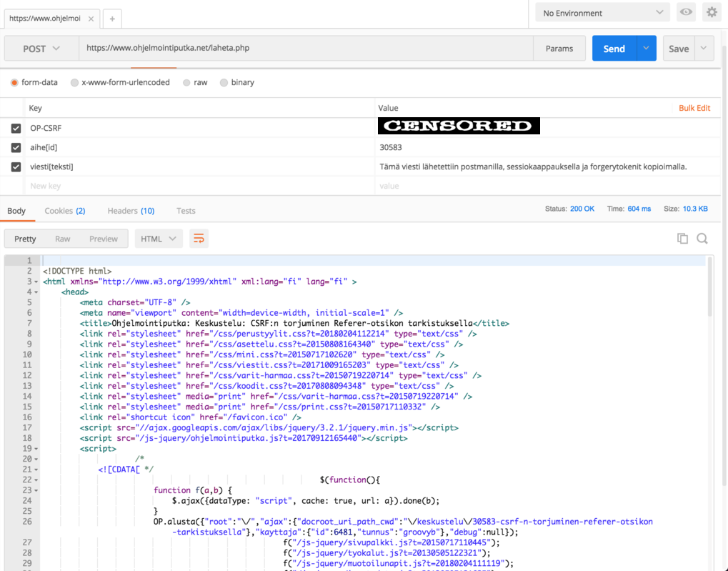Collapse code fold at line 4 head
The width and height of the screenshot is (728, 571).
tap(36, 292)
